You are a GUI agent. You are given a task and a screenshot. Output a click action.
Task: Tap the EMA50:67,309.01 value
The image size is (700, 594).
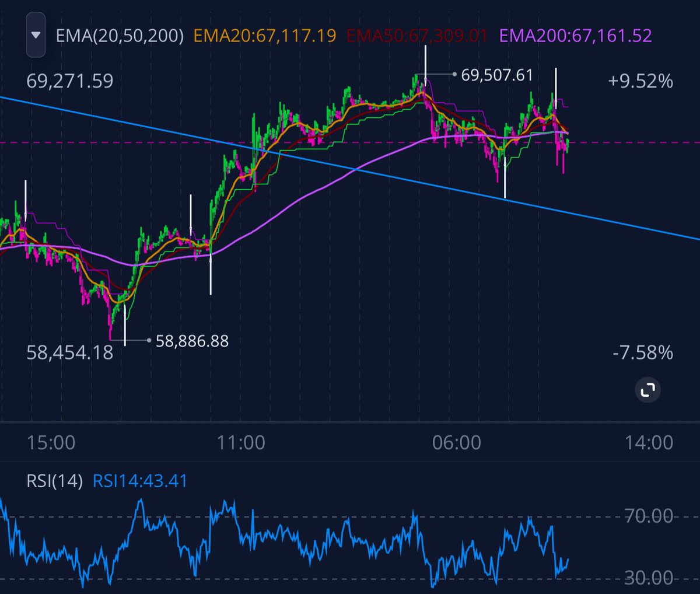click(417, 36)
